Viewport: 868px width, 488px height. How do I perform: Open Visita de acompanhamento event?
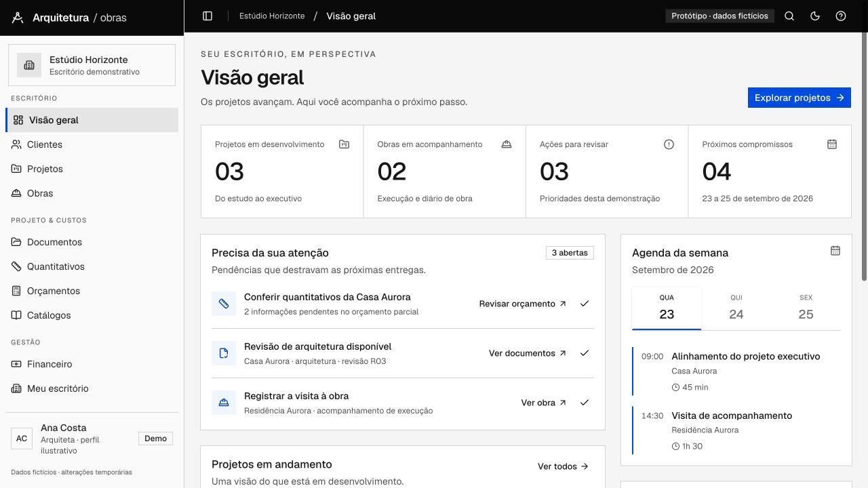(736, 430)
